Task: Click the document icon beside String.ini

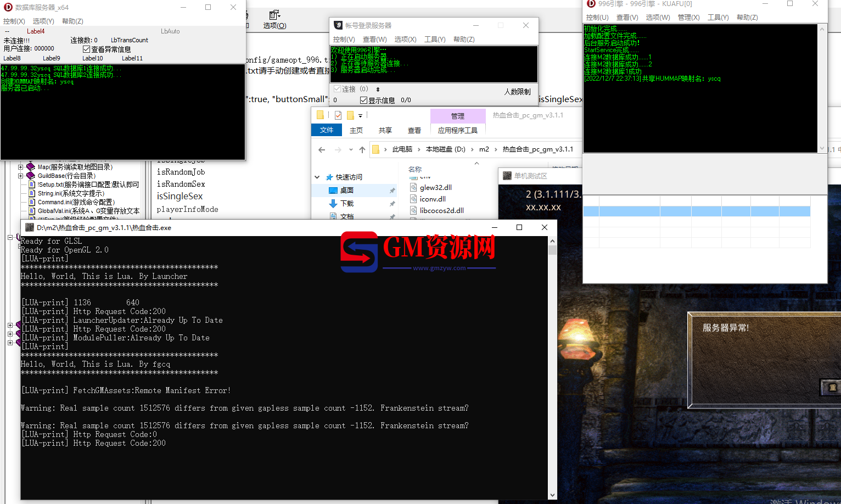Action: [32, 193]
